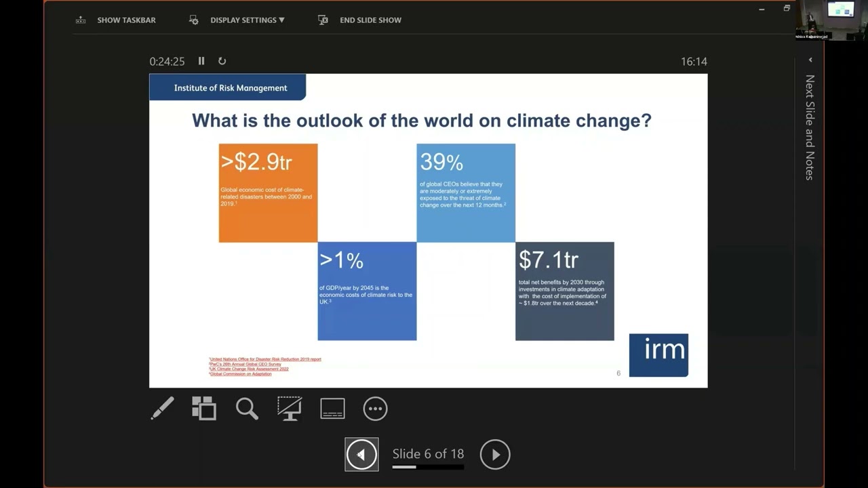Open PwC's Annual Global CEO Survey link
Image resolution: width=868 pixels, height=488 pixels.
245,364
